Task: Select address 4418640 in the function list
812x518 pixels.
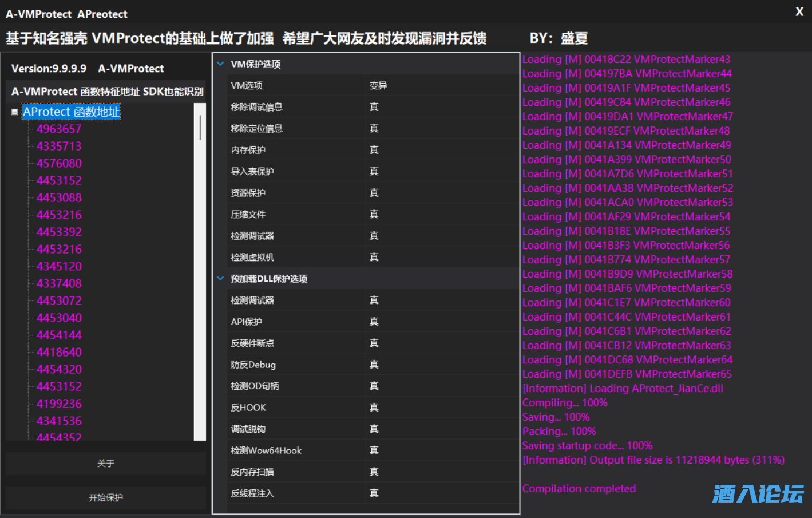Action: pyautogui.click(x=58, y=352)
